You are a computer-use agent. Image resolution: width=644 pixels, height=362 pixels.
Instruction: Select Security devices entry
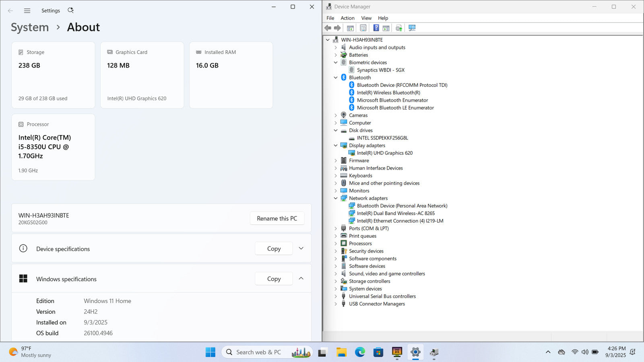[x=366, y=251]
